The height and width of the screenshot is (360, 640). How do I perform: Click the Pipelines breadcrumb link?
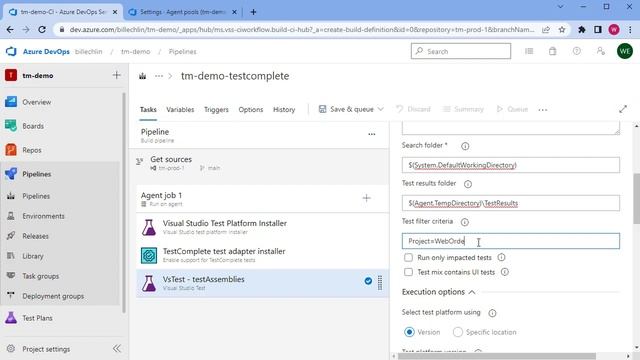pyautogui.click(x=182, y=51)
